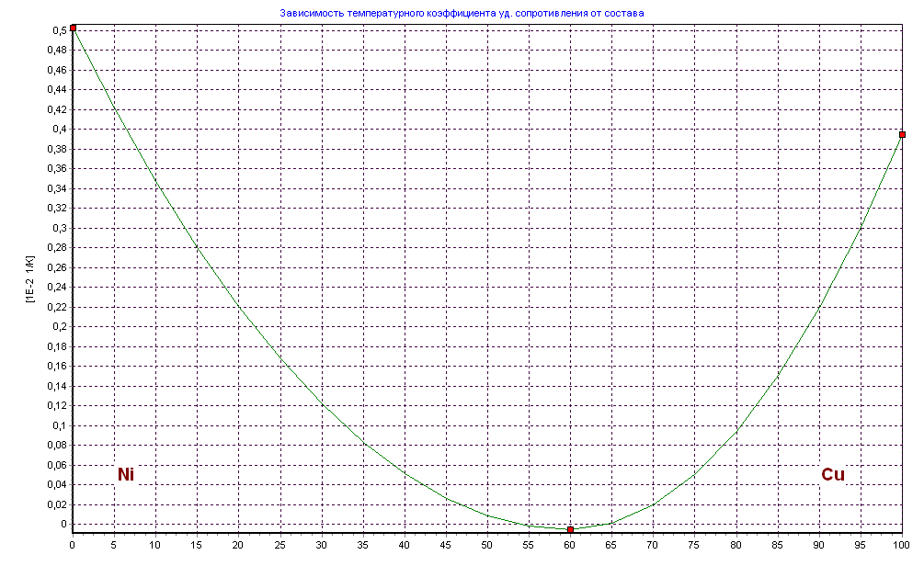The height and width of the screenshot is (566, 924).
Task: Click the x-axis value 75
Action: [x=695, y=546]
